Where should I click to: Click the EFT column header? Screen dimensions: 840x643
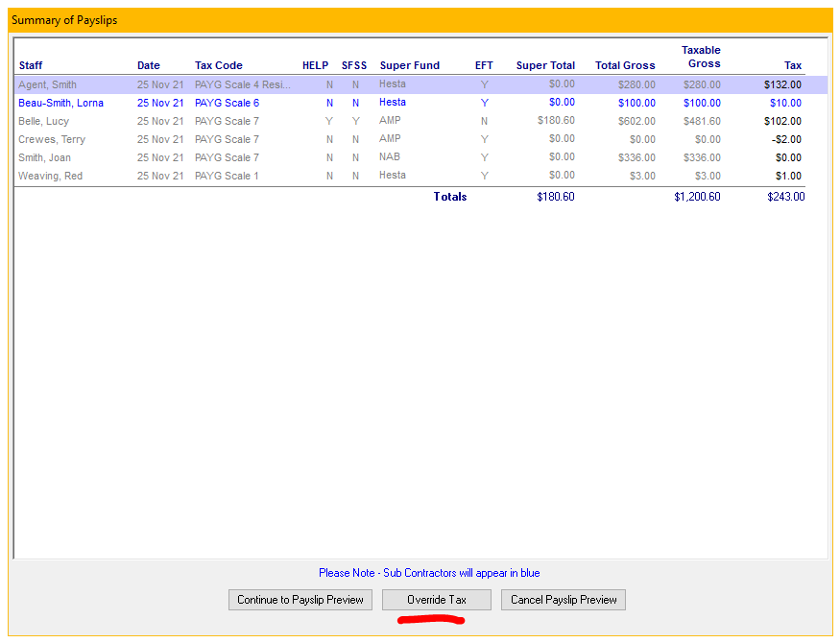484,65
